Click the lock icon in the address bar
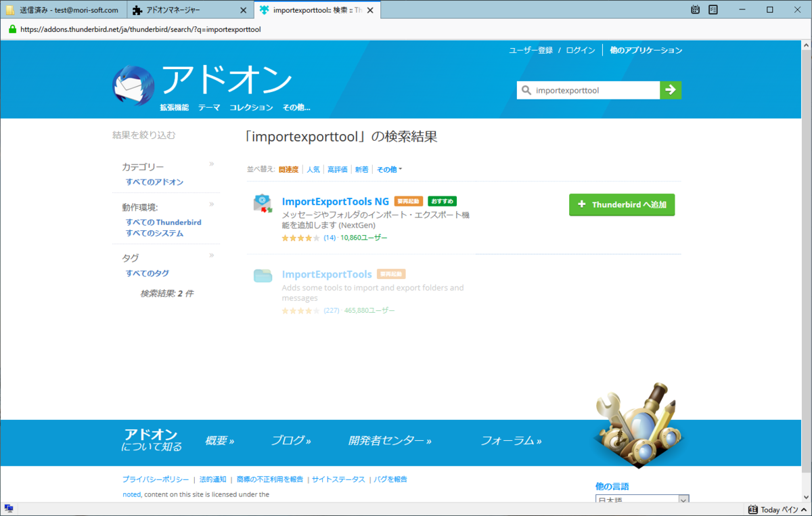Image resolution: width=812 pixels, height=516 pixels. [12, 29]
